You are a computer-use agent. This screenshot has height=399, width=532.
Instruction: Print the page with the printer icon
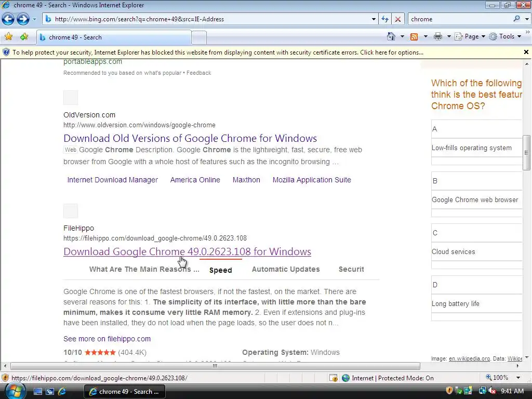pyautogui.click(x=438, y=36)
